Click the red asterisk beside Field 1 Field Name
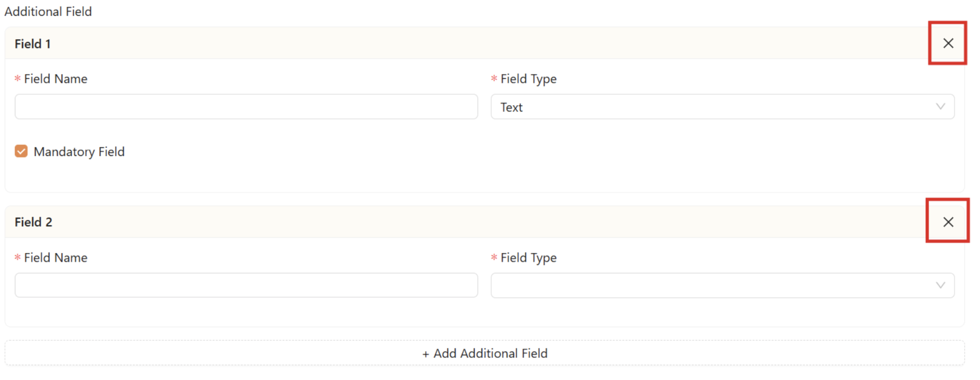This screenshot has height=380, width=980. click(x=17, y=79)
